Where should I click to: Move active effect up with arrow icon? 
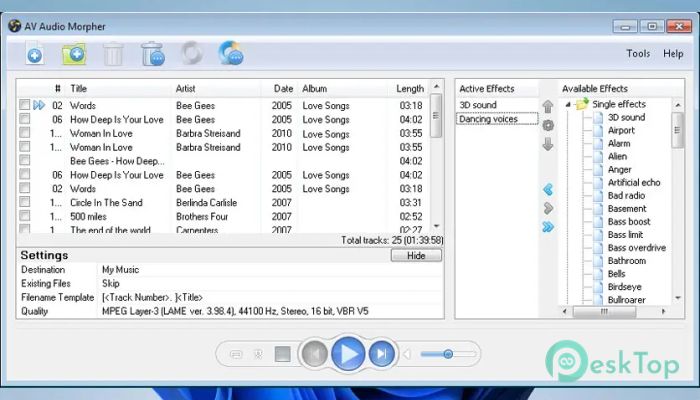coord(548,106)
